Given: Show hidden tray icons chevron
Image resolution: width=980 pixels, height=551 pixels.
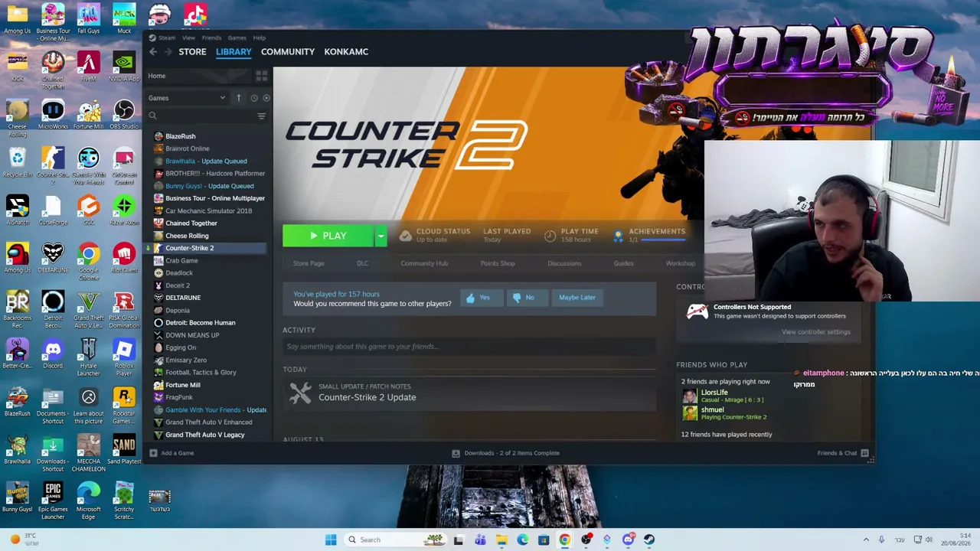Looking at the screenshot, I should point(866,540).
